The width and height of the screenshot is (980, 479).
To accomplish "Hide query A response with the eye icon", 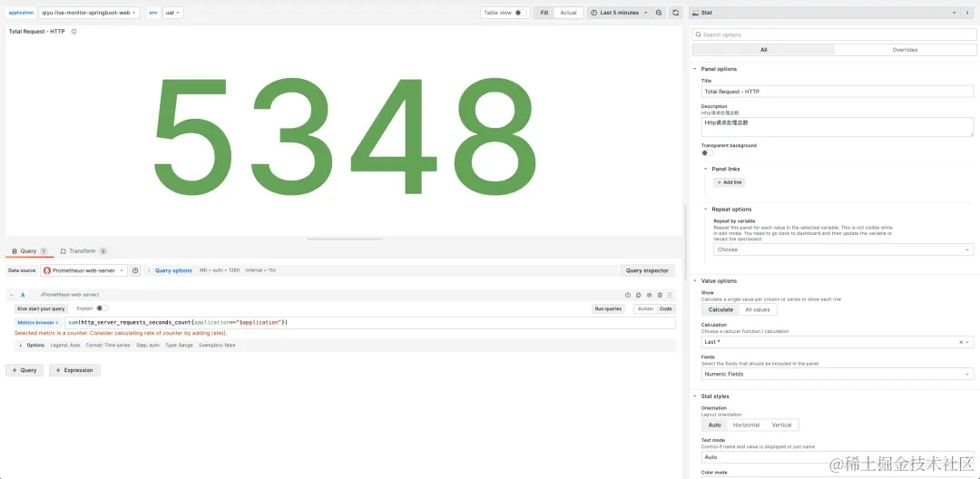I will (x=649, y=295).
